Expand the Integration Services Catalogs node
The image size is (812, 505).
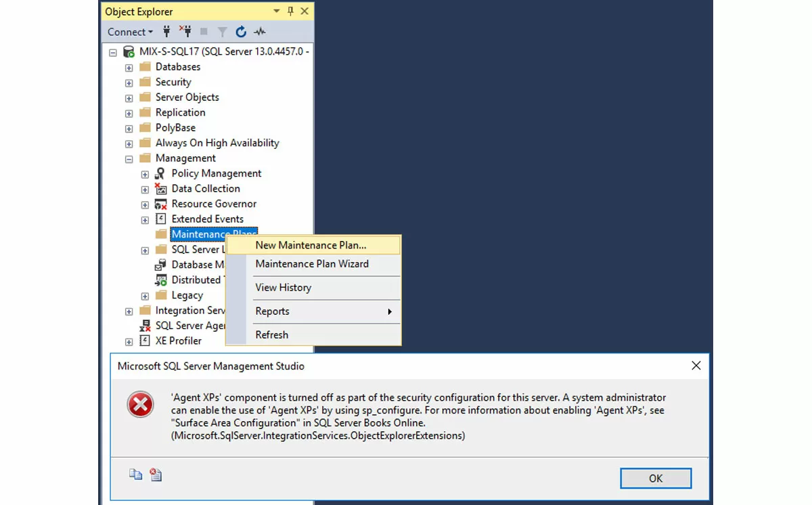coord(129,311)
